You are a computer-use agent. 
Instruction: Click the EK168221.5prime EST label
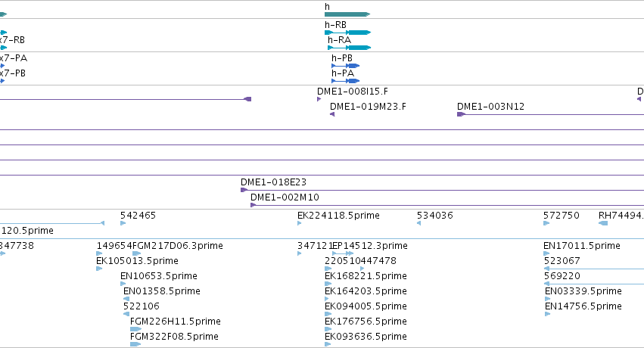click(366, 276)
